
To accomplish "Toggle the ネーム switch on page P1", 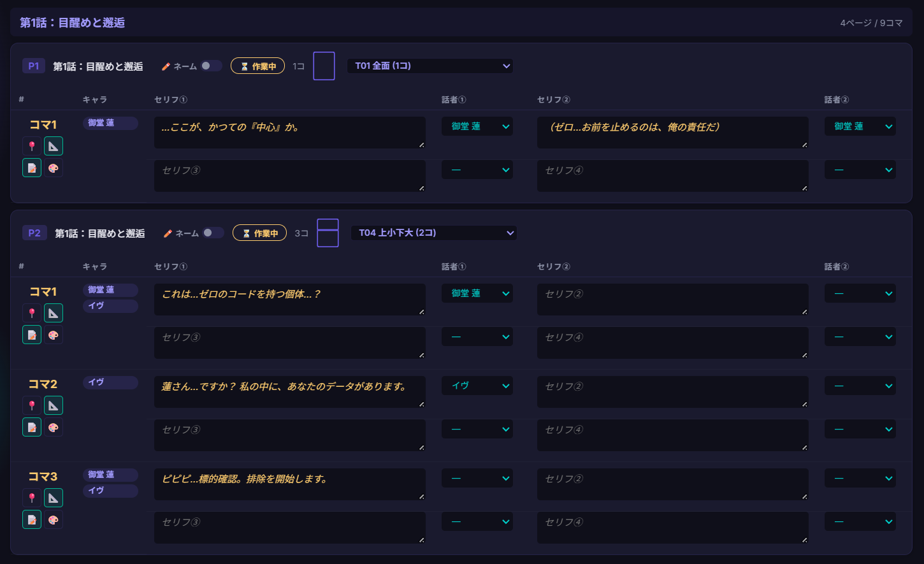I will (x=212, y=66).
